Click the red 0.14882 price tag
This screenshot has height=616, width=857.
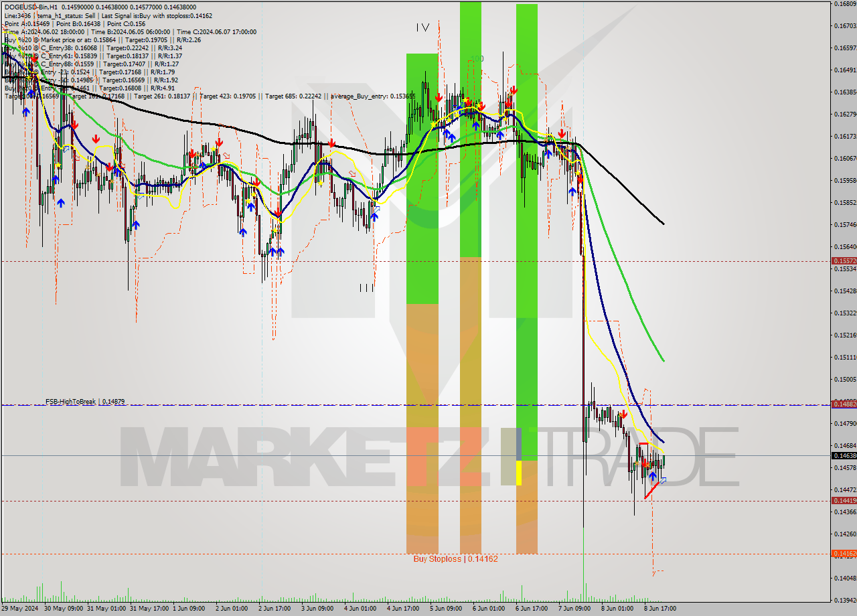(x=844, y=404)
